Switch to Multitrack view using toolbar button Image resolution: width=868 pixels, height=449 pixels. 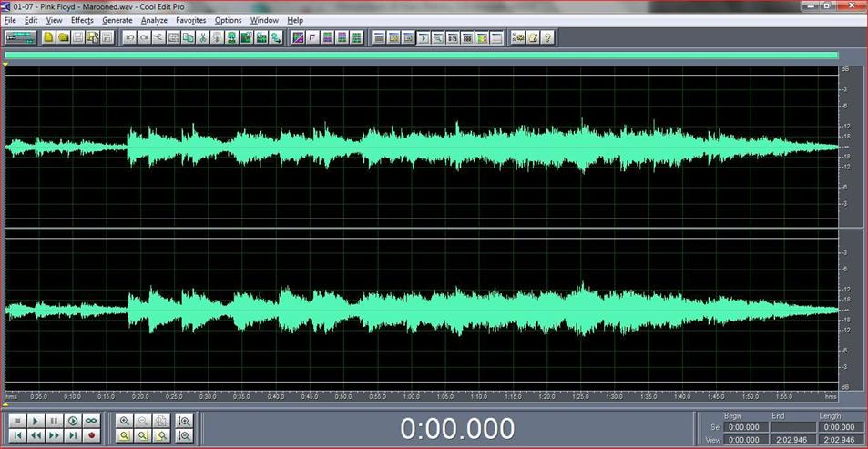point(21,37)
